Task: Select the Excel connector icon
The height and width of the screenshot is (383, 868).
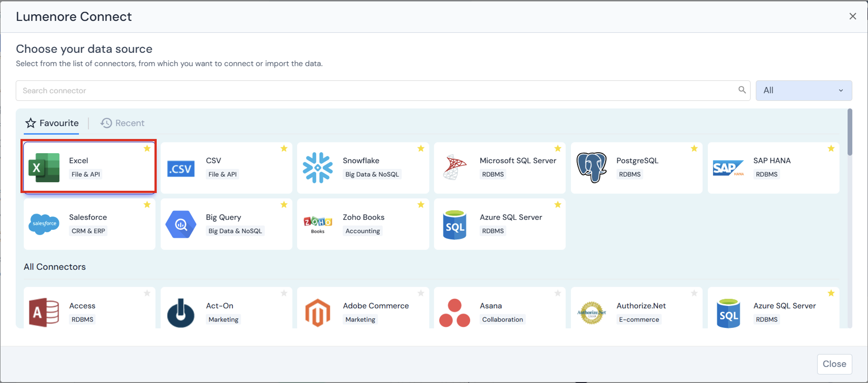Action: [x=44, y=168]
